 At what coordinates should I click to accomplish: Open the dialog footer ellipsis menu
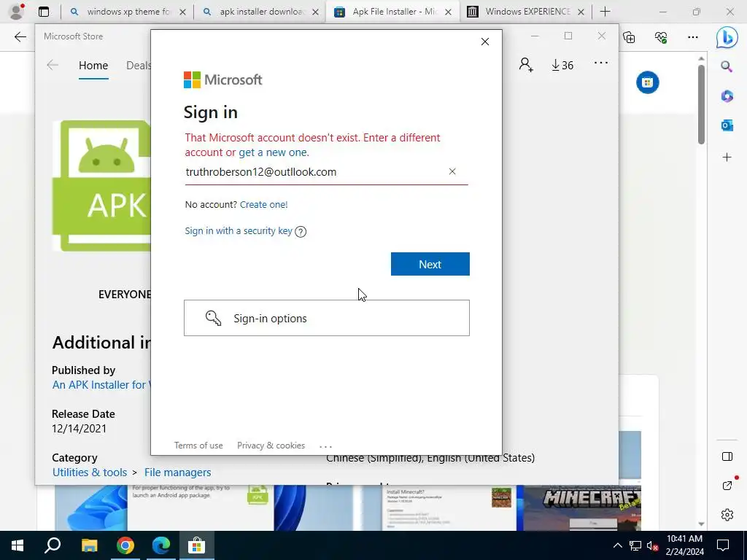(326, 446)
